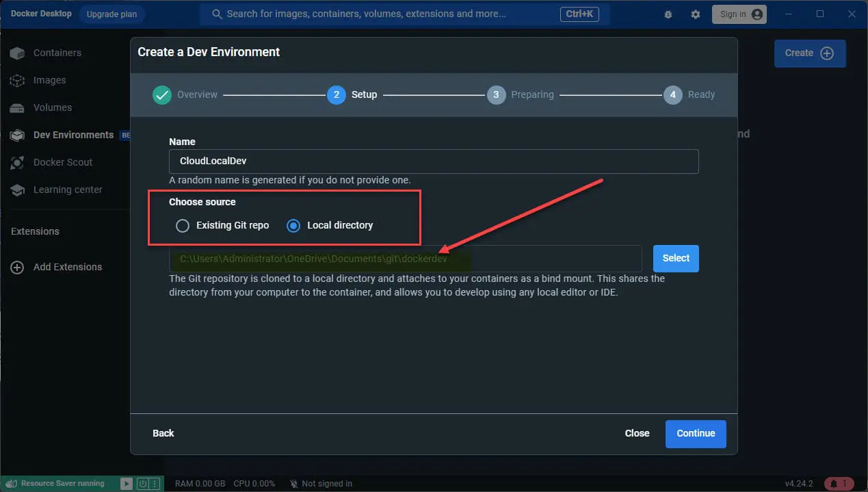This screenshot has width=868, height=492.
Task: Click the Docker Scout icon
Action: [17, 162]
